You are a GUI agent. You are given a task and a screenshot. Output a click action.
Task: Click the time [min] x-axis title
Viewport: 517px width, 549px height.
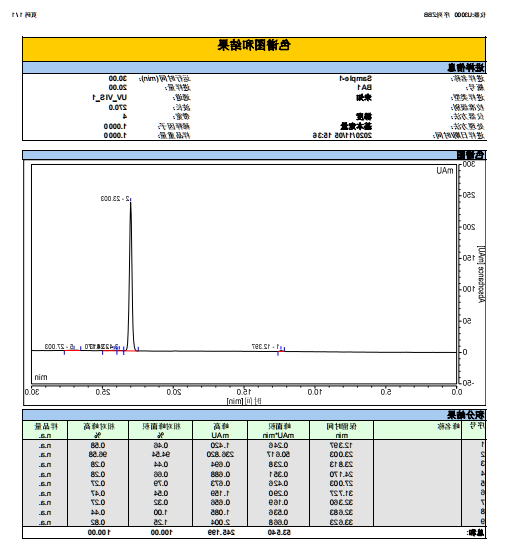pyautogui.click(x=244, y=401)
